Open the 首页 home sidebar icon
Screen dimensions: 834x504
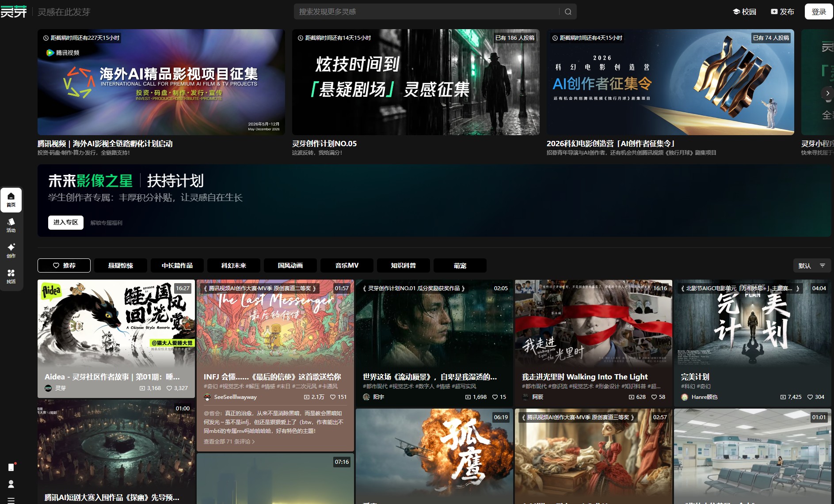(11, 200)
